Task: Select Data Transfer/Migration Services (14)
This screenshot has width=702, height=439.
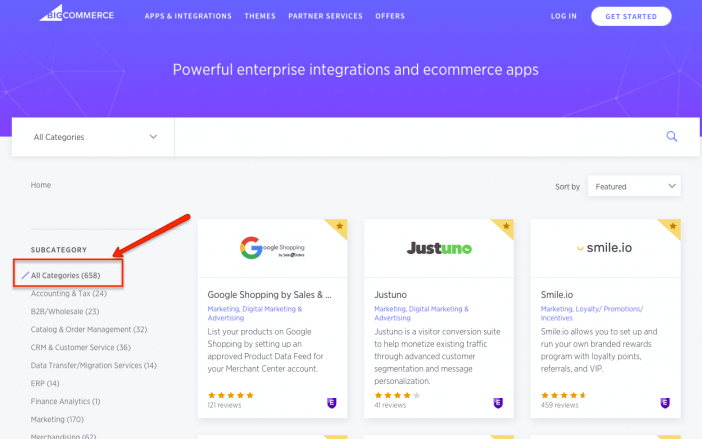Action: click(x=94, y=365)
